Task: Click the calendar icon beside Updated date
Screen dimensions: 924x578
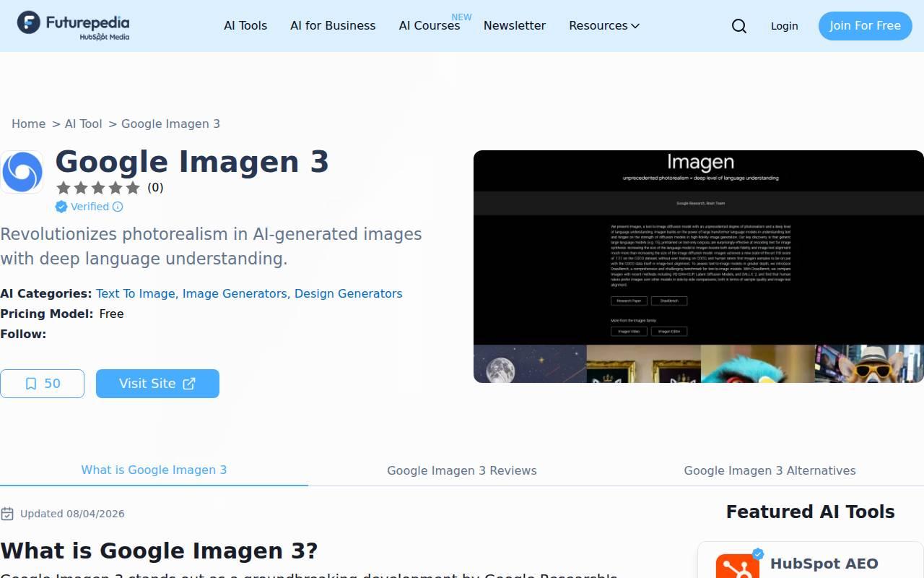Action: click(7, 514)
